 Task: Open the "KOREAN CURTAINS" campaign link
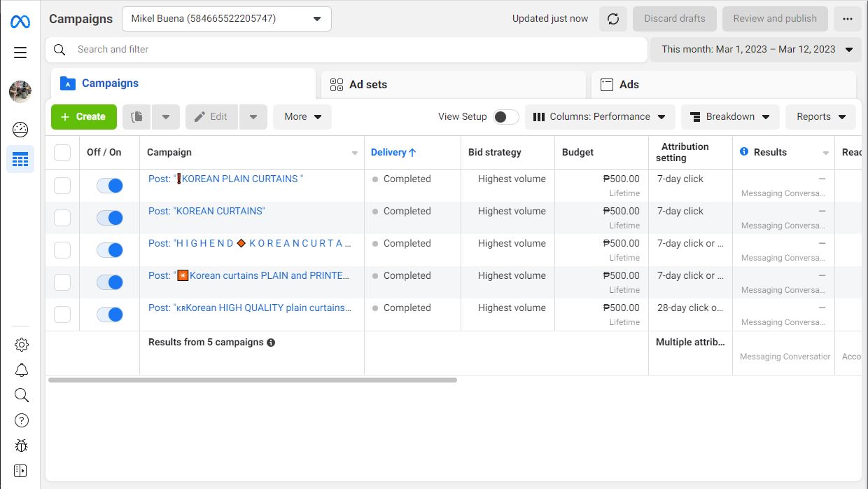(206, 211)
